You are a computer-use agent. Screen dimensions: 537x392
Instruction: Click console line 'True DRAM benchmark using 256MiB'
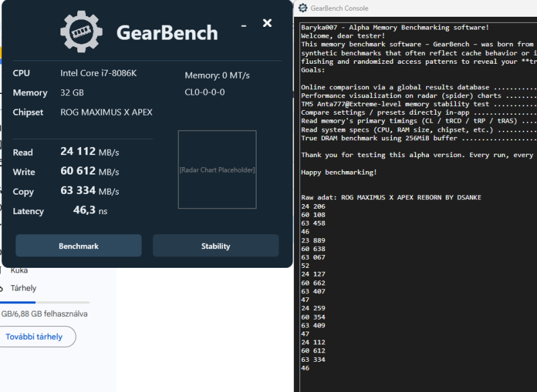(419, 138)
